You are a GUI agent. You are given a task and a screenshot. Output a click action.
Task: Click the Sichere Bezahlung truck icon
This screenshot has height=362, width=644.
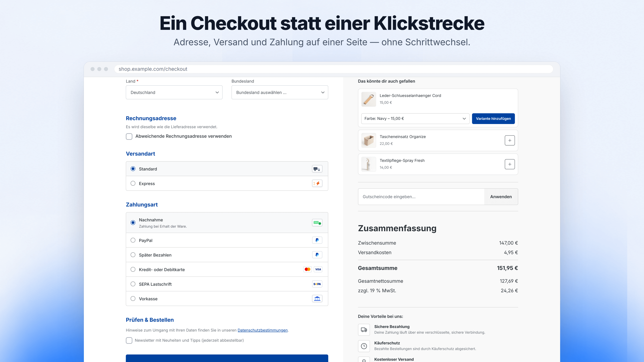pyautogui.click(x=364, y=330)
